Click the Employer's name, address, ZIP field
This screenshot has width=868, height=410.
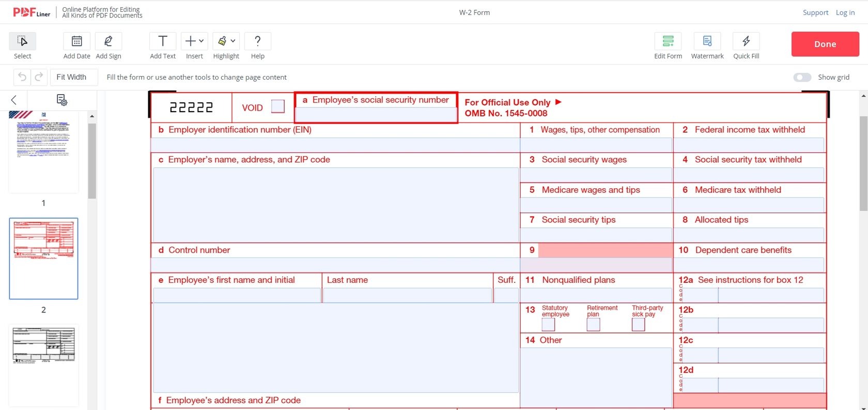335,204
